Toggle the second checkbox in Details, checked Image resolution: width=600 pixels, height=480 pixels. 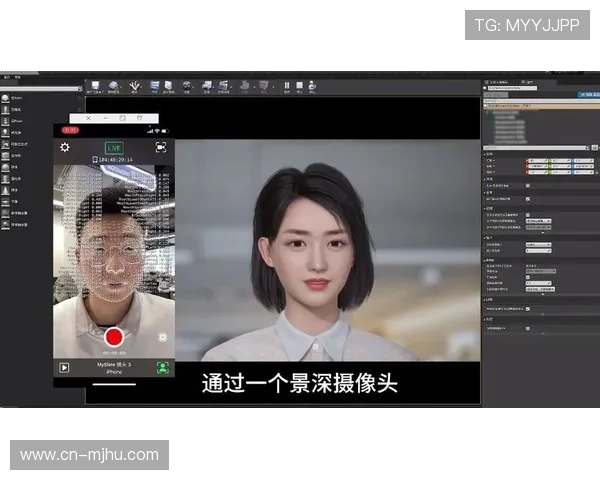point(528,199)
